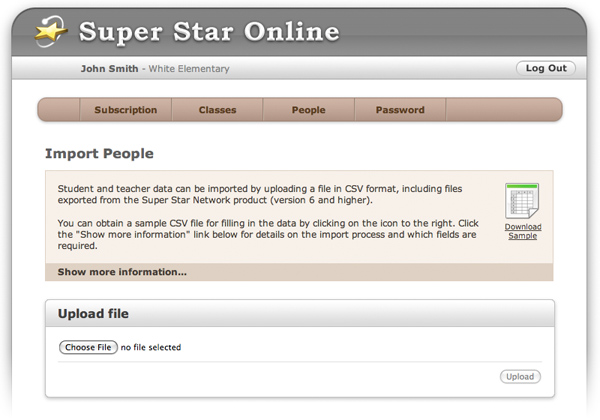The height and width of the screenshot is (420, 600).
Task: Click the Download Sample spreadsheet icon
Action: coord(522,201)
